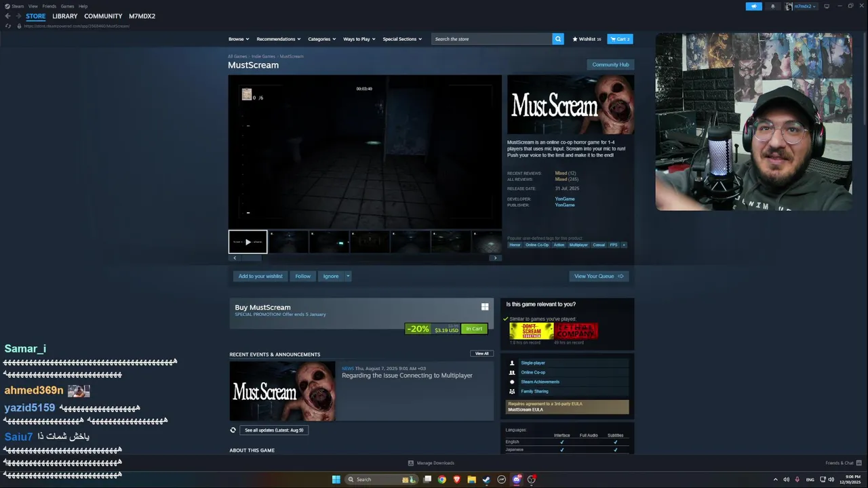Click the Manage Downloads icon
The height and width of the screenshot is (488, 868).
pos(411,463)
